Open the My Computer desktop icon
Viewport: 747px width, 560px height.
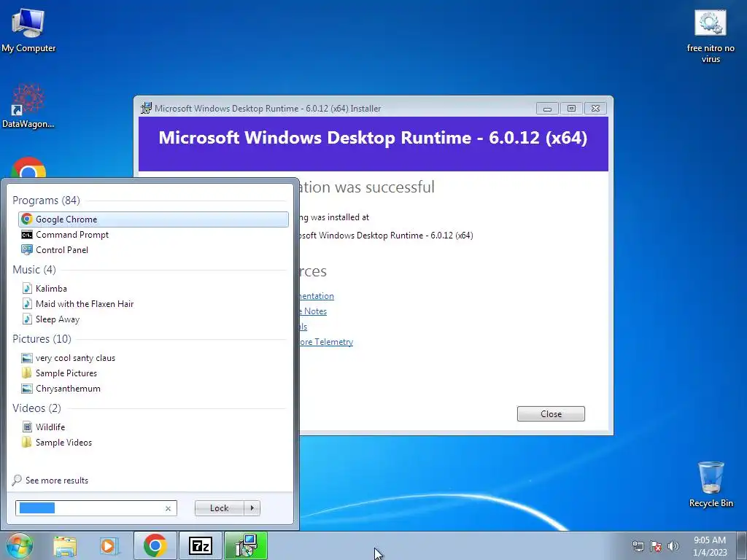(x=28, y=30)
